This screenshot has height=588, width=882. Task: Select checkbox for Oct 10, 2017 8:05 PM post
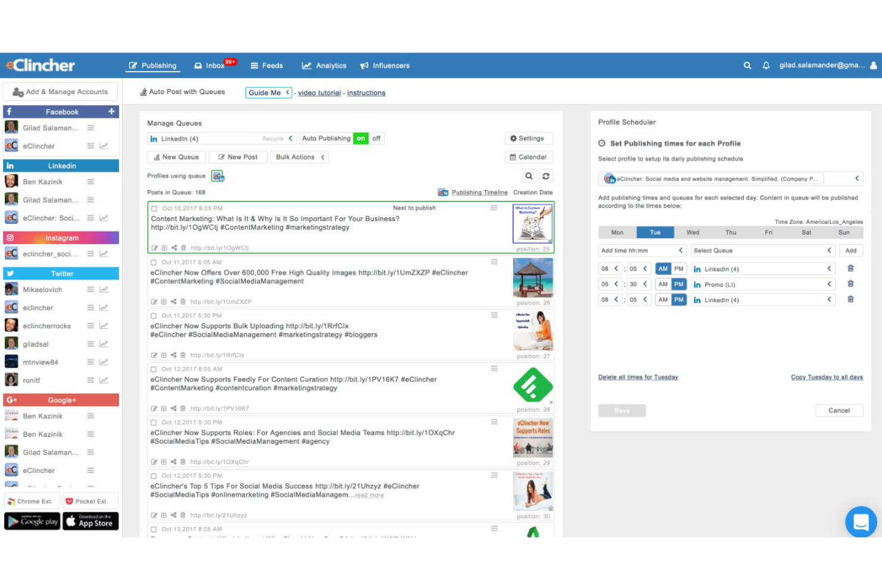coord(154,209)
